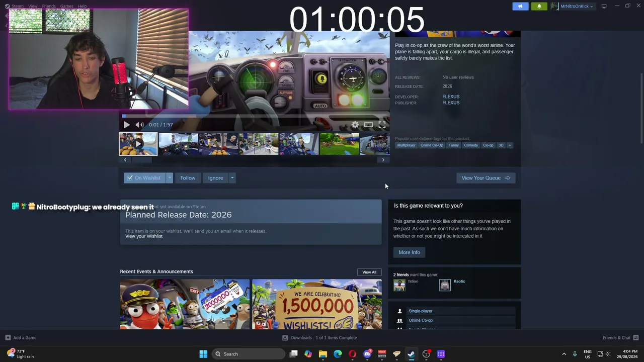644x362 pixels.
Task: Open the View your Wishlist link
Action: pos(144,236)
